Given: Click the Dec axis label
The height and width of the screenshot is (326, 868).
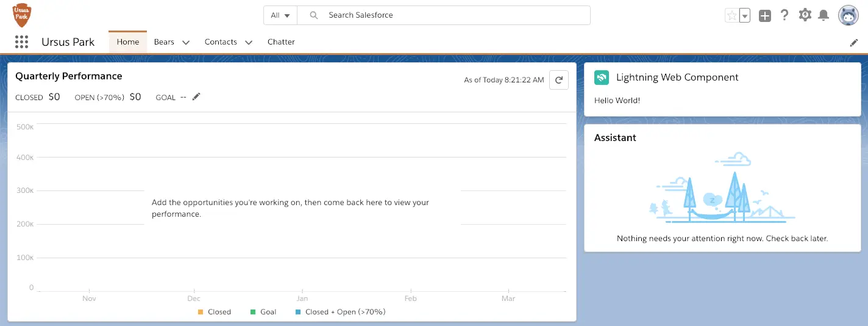Looking at the screenshot, I should [x=194, y=299].
